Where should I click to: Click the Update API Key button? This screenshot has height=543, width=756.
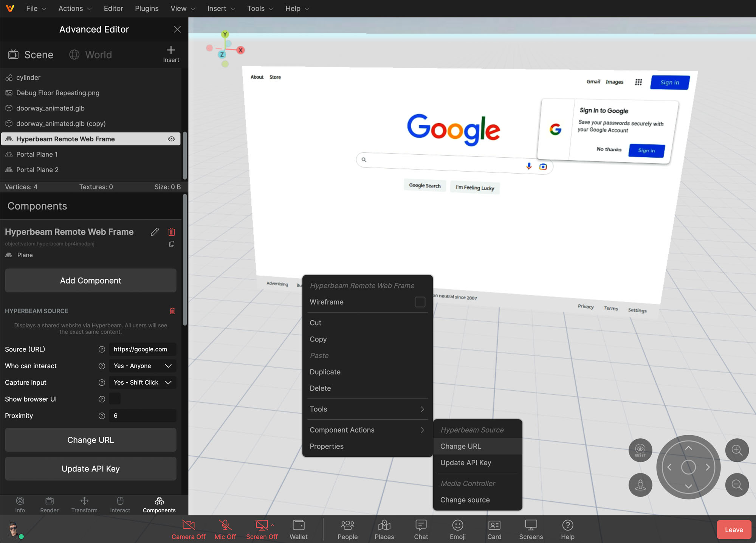91,469
